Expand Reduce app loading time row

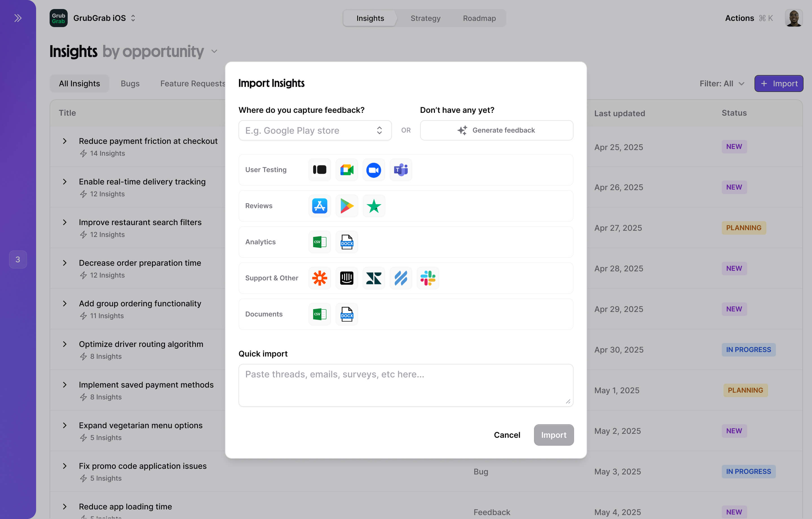(65, 507)
